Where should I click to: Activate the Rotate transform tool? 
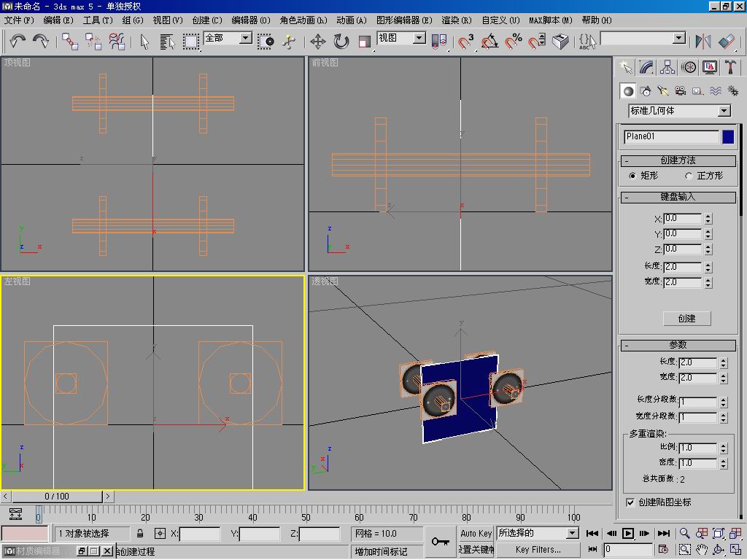[x=341, y=42]
